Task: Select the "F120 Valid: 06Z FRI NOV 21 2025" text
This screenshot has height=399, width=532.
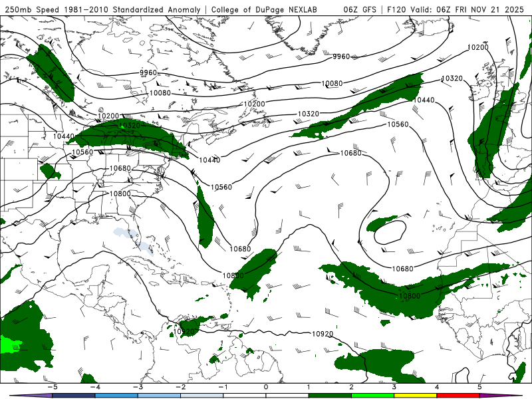Action: pyautogui.click(x=456, y=9)
